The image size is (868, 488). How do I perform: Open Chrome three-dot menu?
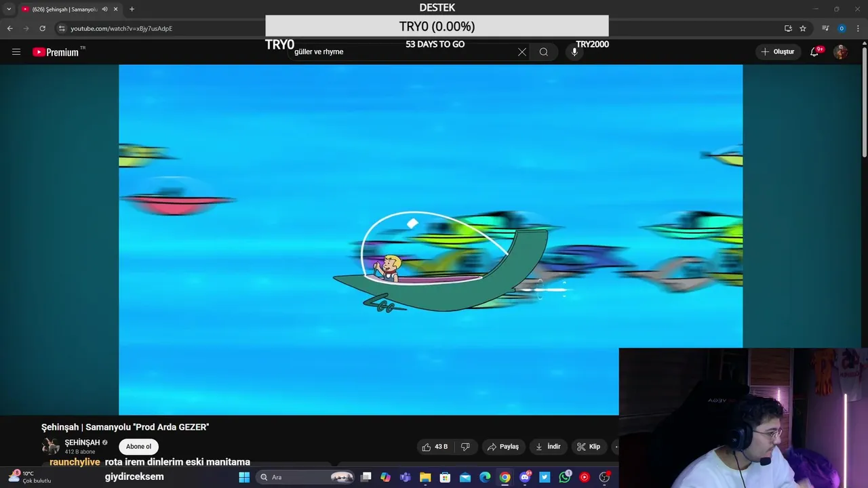pos(858,28)
